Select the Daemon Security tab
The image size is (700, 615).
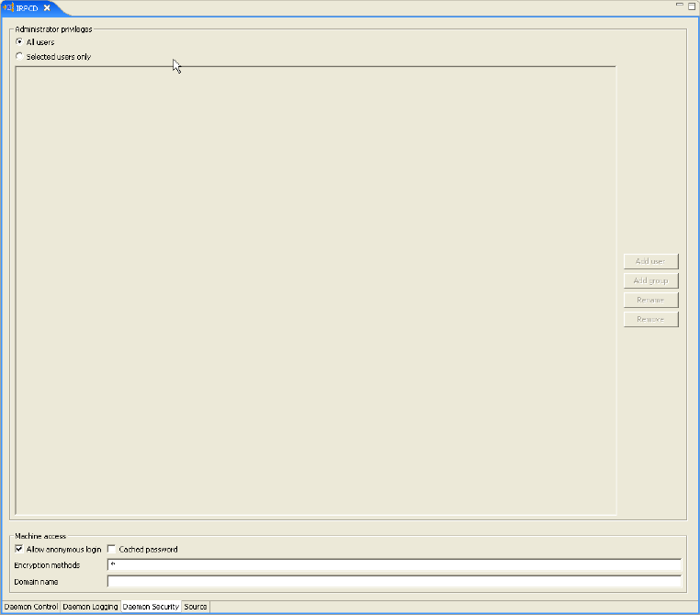click(151, 607)
